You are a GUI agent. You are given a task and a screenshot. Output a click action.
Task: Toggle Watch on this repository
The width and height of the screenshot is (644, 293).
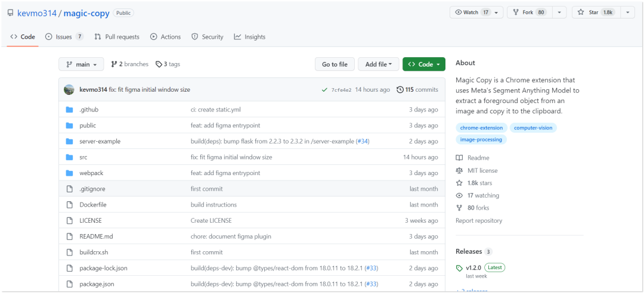tap(472, 13)
